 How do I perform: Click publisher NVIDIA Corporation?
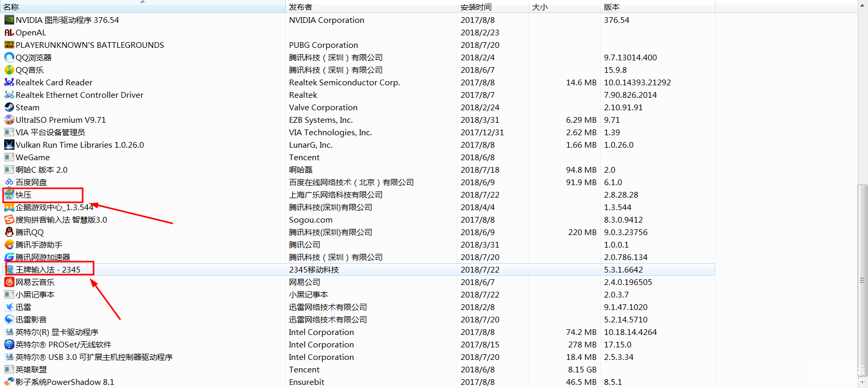click(x=326, y=20)
